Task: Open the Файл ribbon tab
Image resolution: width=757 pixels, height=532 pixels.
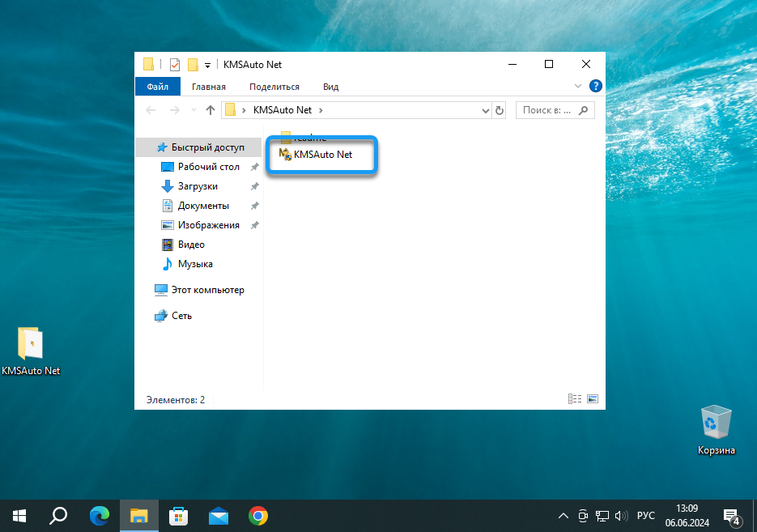Action: click(x=157, y=87)
